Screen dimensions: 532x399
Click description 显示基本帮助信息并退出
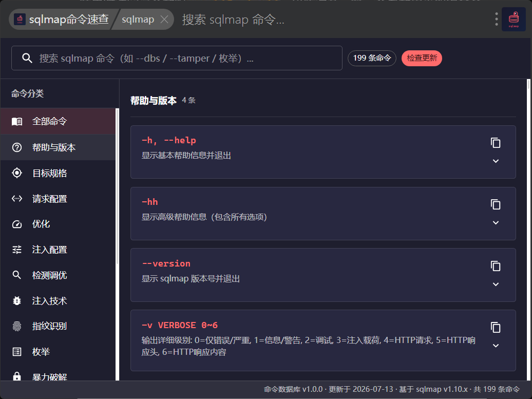[186, 156]
